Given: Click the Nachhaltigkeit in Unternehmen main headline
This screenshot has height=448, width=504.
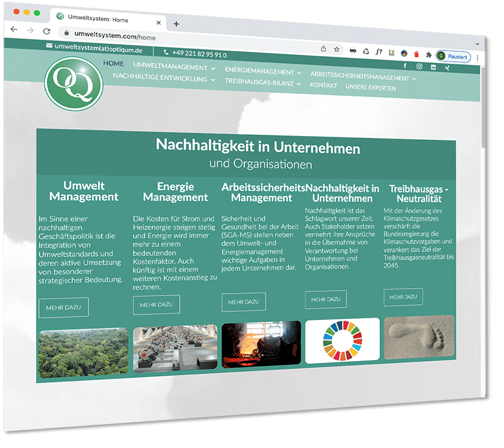Looking at the screenshot, I should pos(258,147).
